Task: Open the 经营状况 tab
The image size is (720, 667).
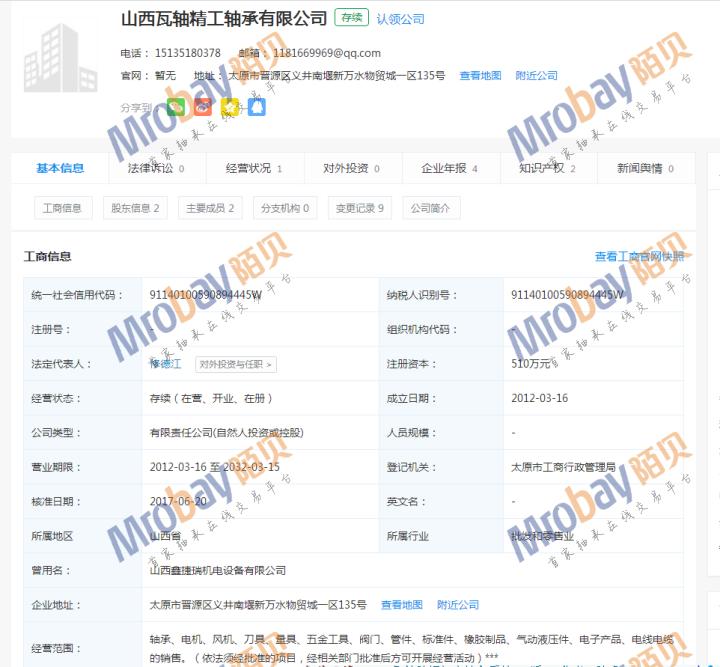Action: coord(253,168)
